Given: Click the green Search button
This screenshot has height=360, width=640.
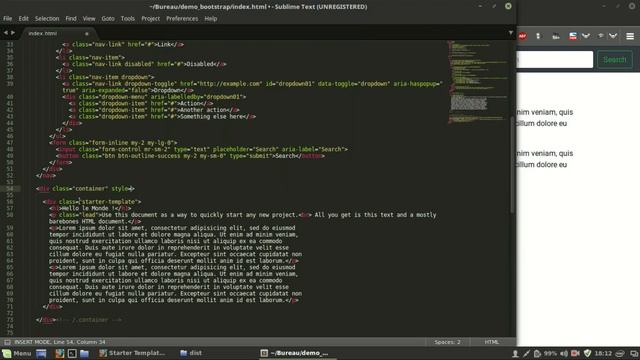Looking at the screenshot, I should pyautogui.click(x=615, y=60).
